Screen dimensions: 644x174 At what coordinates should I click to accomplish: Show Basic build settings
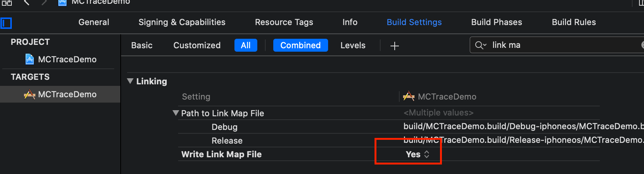pyautogui.click(x=142, y=45)
